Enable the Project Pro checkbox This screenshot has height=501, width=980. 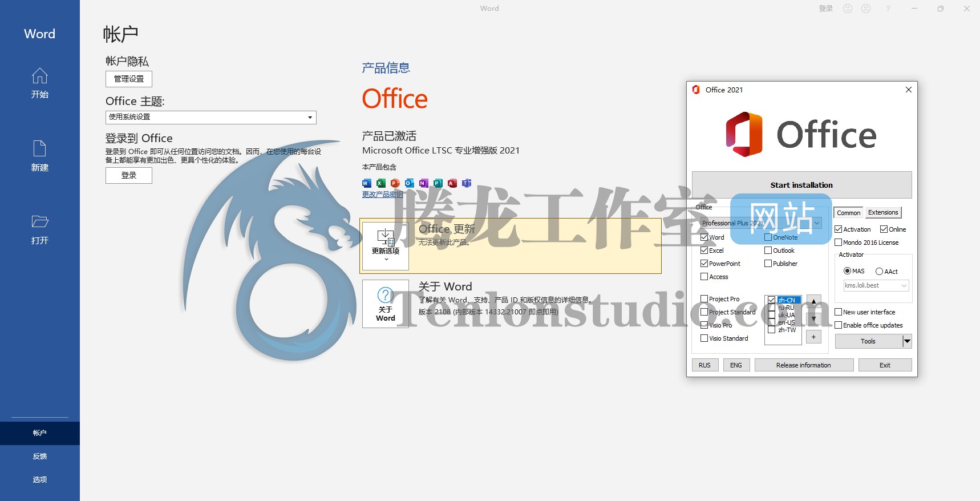point(704,299)
